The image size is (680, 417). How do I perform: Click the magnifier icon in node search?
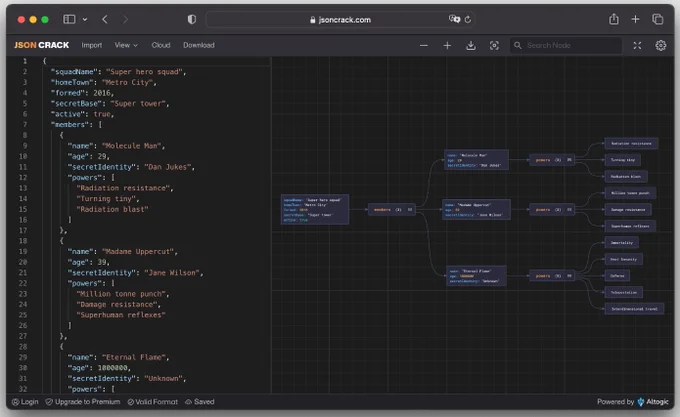tap(517, 45)
